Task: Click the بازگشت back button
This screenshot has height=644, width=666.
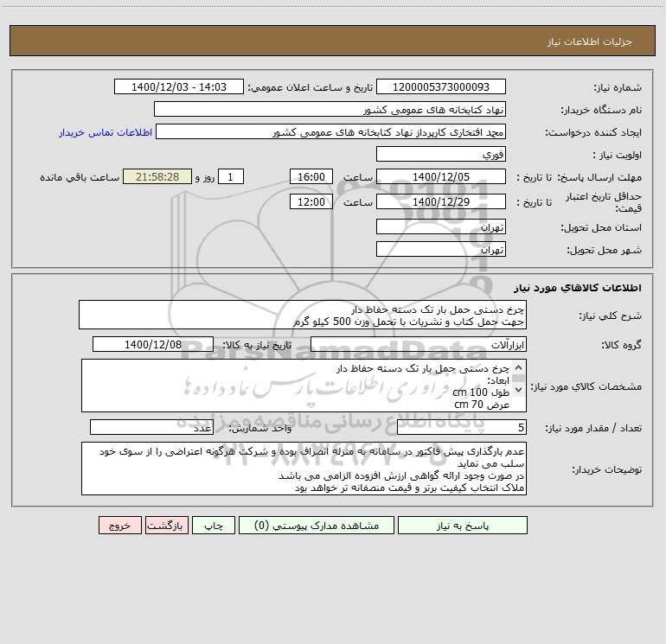Action: coord(166,526)
